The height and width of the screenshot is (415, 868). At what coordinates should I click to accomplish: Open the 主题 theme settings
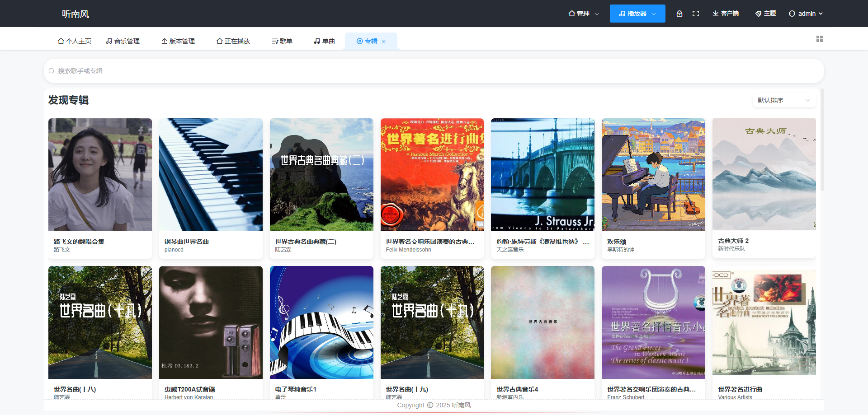click(x=766, y=14)
